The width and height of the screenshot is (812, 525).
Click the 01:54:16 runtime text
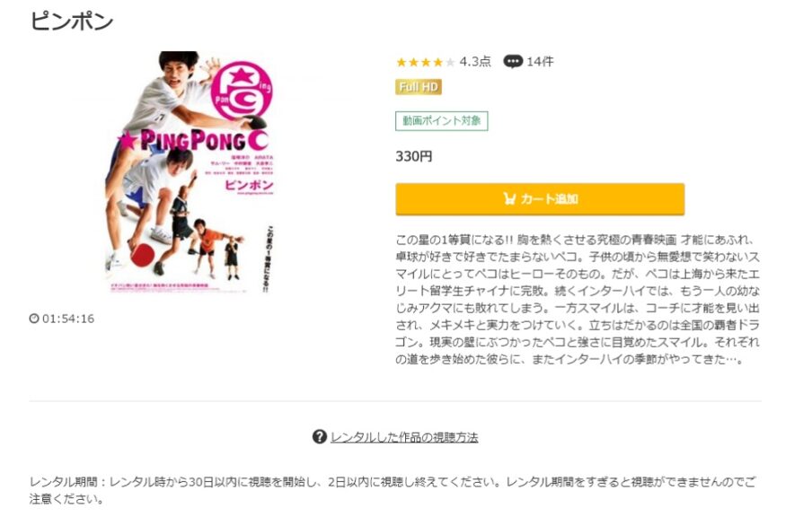[68, 319]
